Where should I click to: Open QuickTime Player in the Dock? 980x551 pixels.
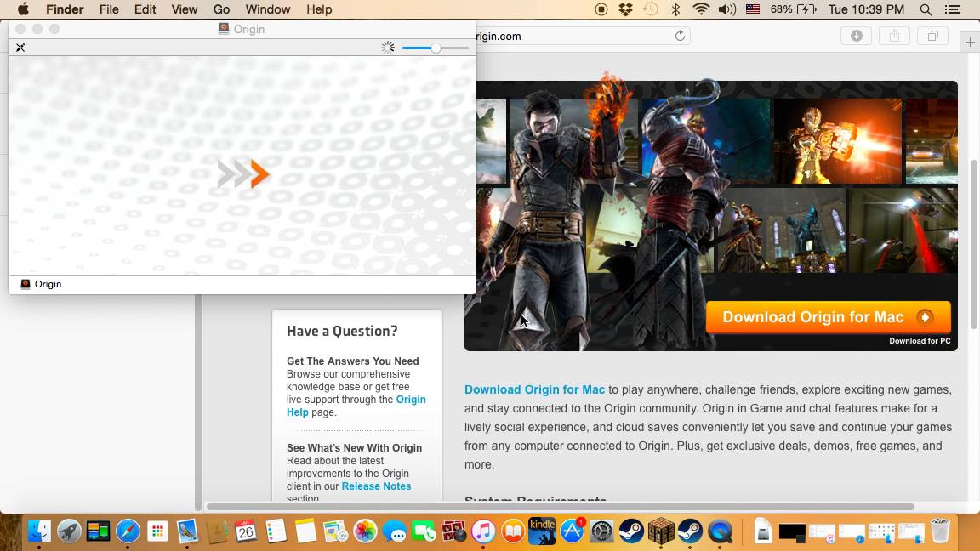(x=720, y=531)
